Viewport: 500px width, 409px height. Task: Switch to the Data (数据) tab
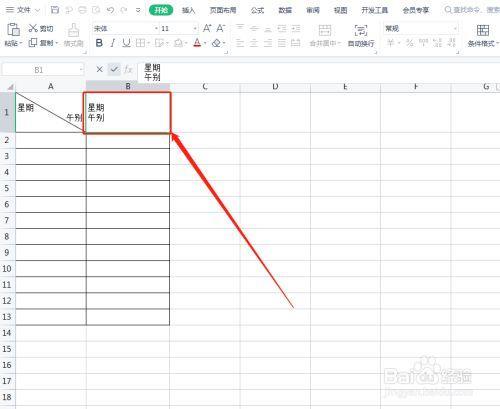tap(285, 10)
